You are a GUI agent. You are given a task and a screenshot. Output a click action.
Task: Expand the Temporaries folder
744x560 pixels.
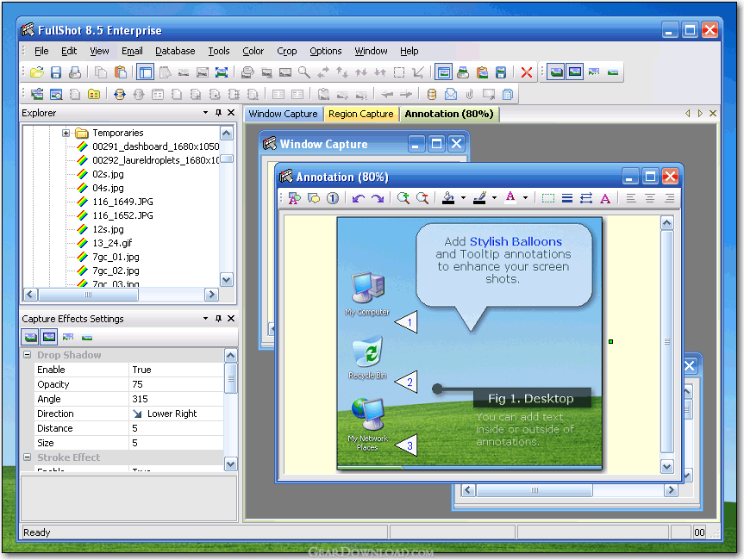[x=66, y=133]
